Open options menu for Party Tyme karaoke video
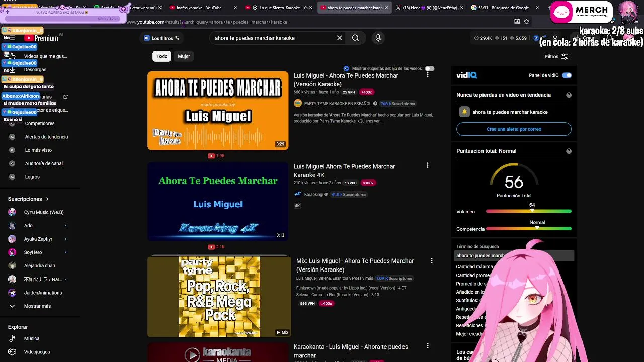This screenshot has height=362, width=644. 428,74
